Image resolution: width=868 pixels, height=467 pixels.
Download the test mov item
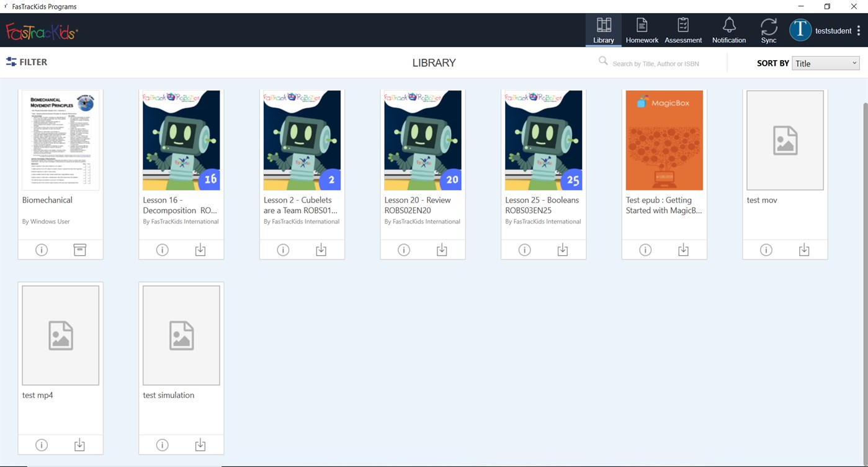(x=804, y=250)
